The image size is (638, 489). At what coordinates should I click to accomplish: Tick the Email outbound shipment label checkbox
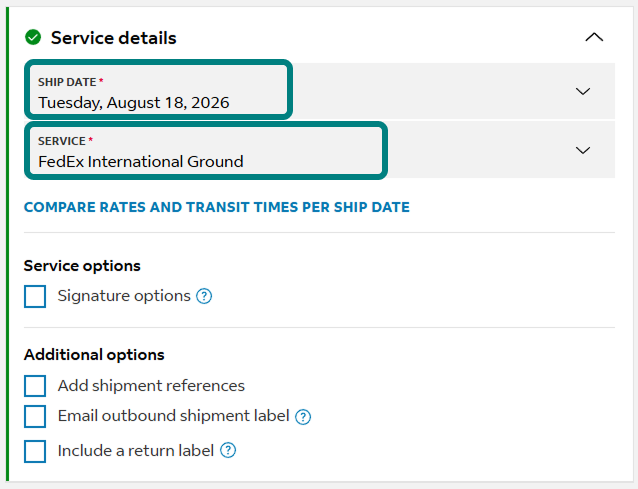(35, 416)
